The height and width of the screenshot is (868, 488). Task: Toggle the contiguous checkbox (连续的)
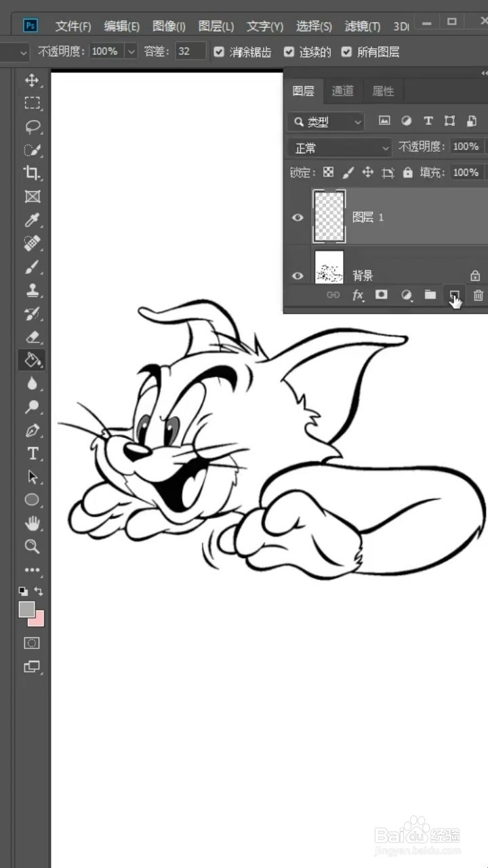[289, 52]
